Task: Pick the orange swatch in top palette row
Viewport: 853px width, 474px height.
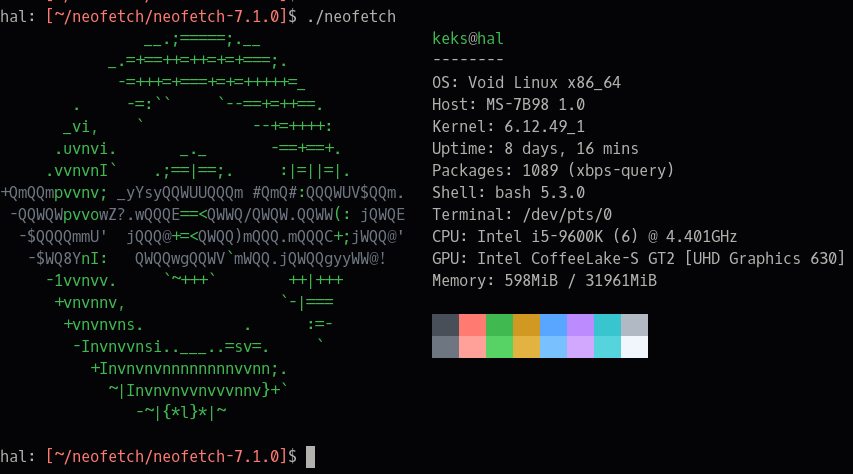Action: click(526, 325)
